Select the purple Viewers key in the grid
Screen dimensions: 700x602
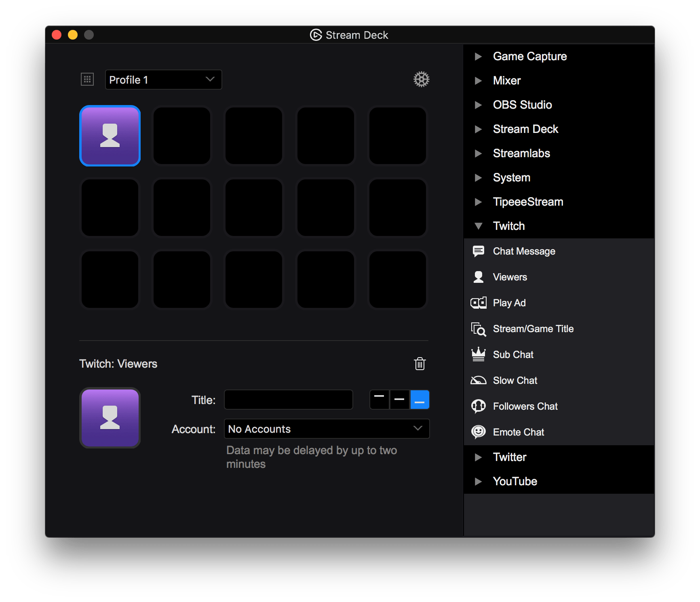coord(110,136)
